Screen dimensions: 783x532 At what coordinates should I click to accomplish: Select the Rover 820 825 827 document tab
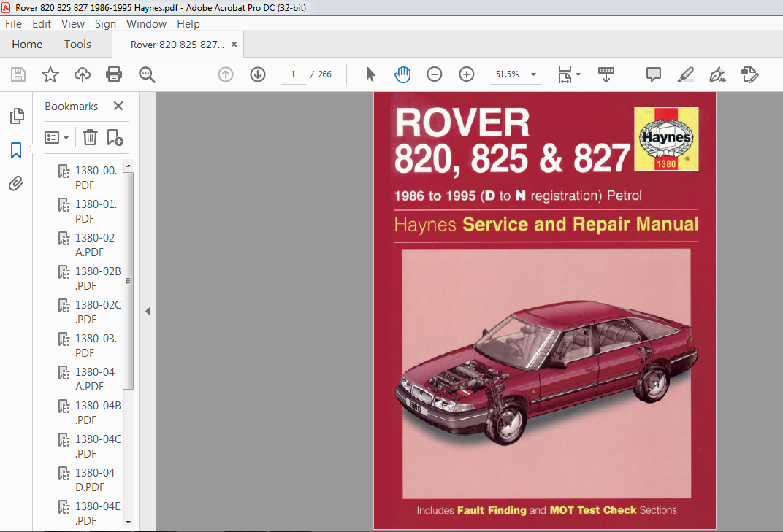177,45
